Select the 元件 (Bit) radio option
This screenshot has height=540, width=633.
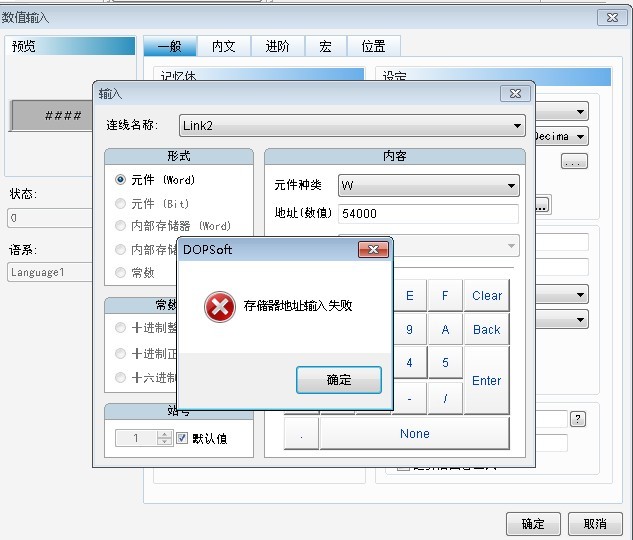[121, 203]
